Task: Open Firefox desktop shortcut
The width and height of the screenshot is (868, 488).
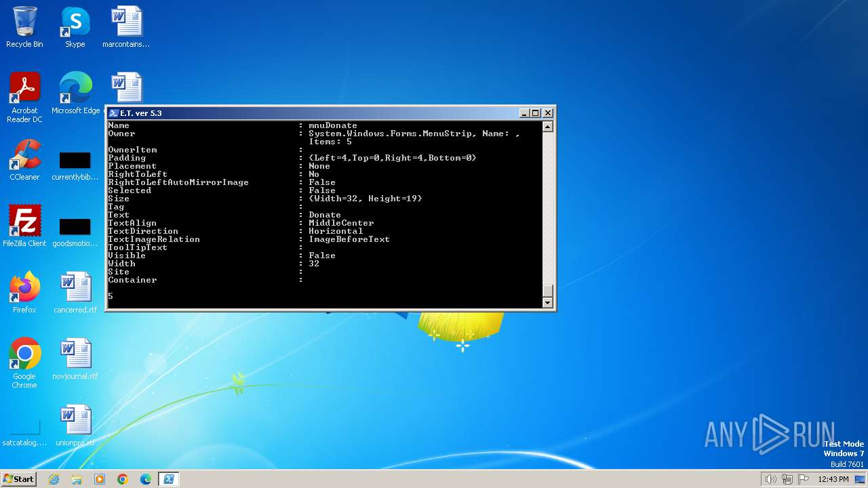Action: pos(24,293)
